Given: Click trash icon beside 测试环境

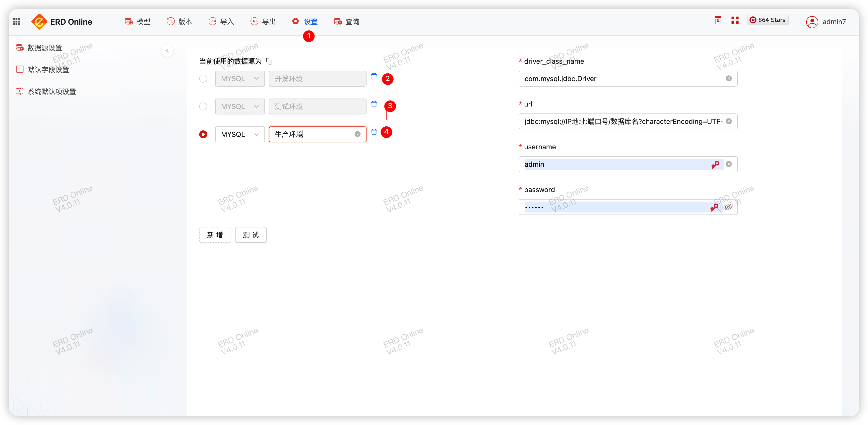Looking at the screenshot, I should point(374,105).
